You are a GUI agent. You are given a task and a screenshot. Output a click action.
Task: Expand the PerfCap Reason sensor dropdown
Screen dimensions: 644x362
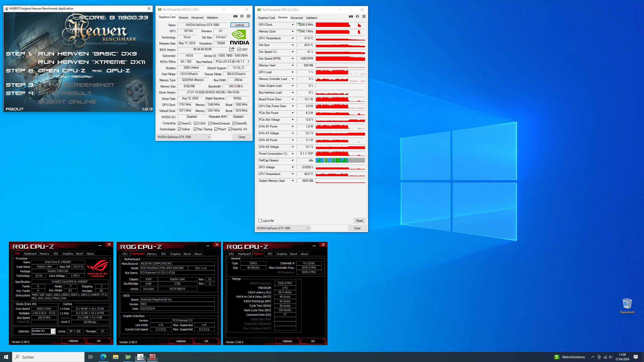[293, 160]
